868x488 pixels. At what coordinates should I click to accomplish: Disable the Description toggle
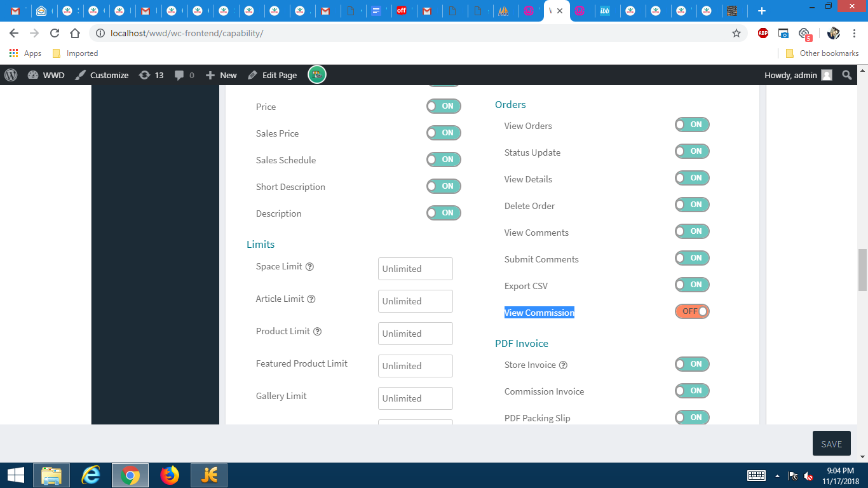click(x=444, y=213)
